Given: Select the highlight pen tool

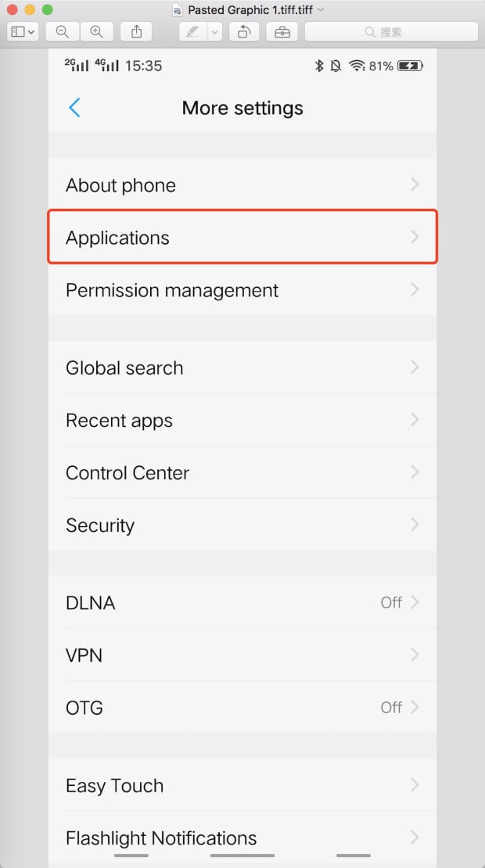Looking at the screenshot, I should click(192, 31).
